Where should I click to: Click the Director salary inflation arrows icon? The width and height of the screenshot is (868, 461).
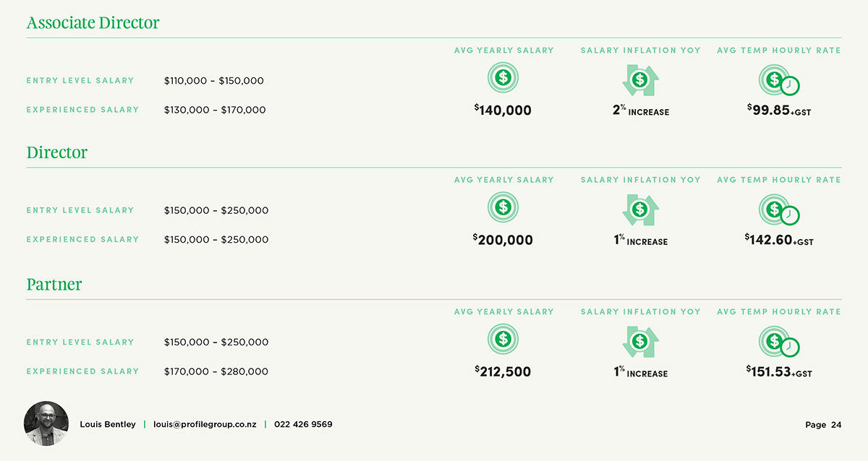point(640,210)
